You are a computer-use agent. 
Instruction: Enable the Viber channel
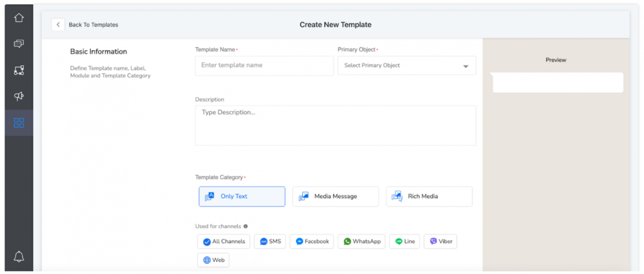pyautogui.click(x=440, y=241)
